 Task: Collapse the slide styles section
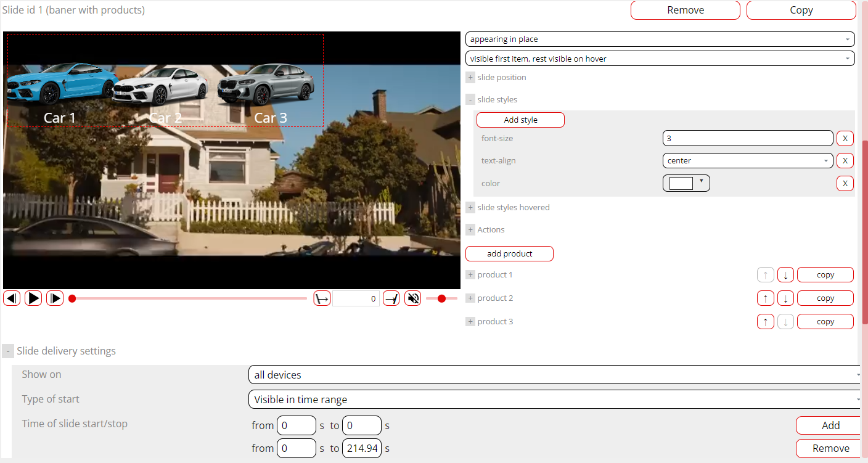point(470,100)
